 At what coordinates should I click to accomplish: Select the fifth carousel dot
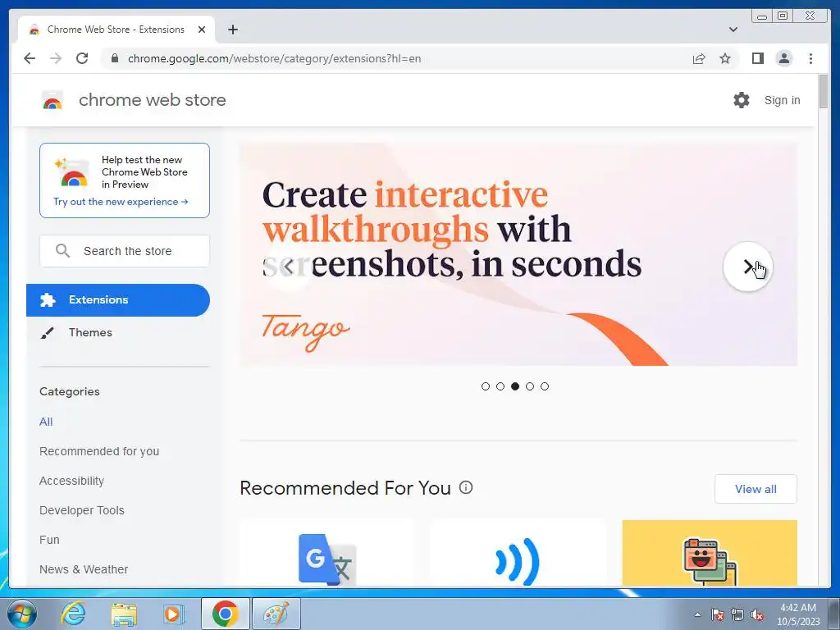[545, 386]
